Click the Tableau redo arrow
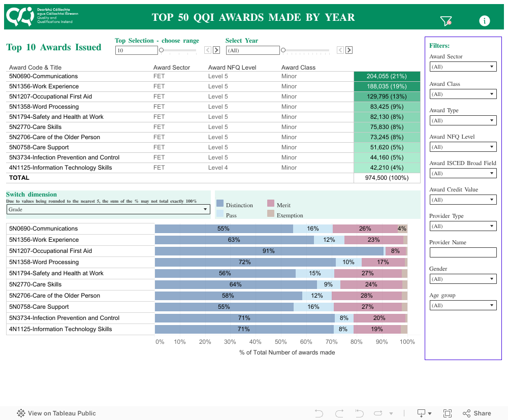The height and width of the screenshot is (420, 508). pos(339,413)
